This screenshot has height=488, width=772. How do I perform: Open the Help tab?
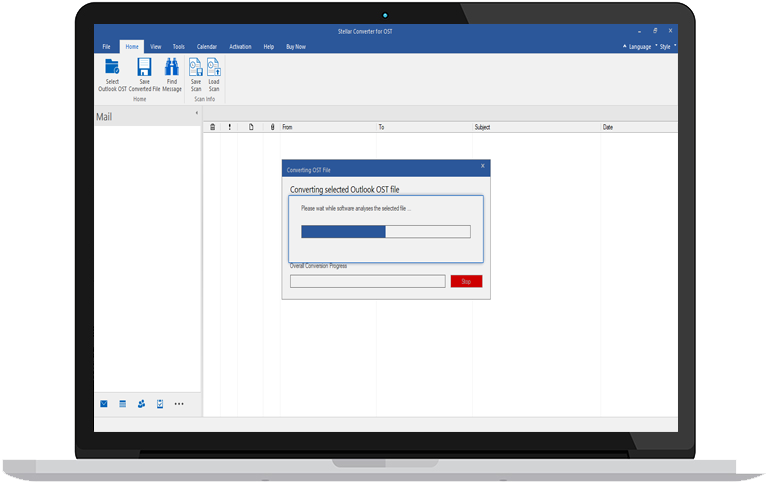(268, 47)
